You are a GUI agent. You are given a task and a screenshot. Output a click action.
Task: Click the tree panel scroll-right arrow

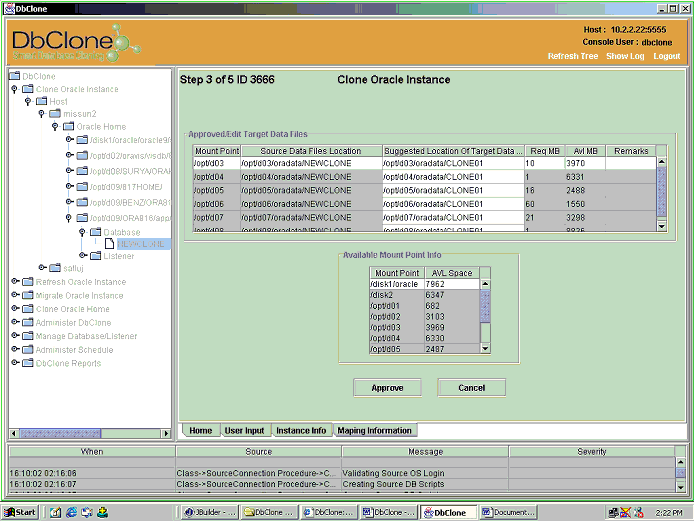coord(166,433)
